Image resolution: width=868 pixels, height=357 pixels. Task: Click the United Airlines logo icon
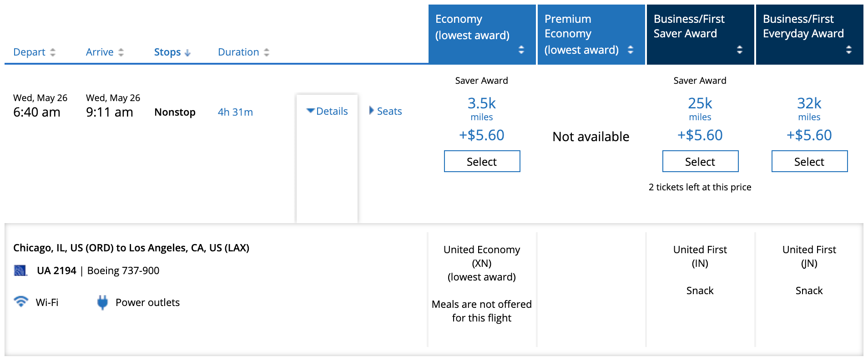(x=20, y=270)
